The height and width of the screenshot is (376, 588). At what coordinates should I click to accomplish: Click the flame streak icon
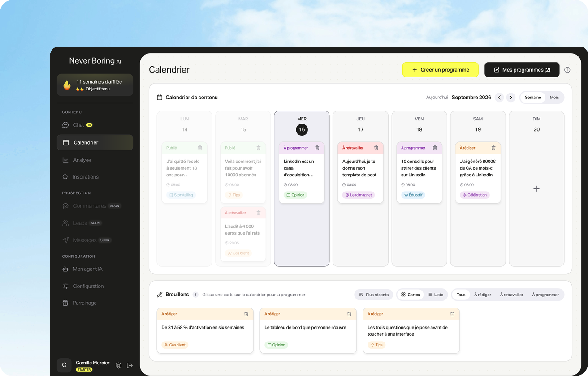pos(67,85)
